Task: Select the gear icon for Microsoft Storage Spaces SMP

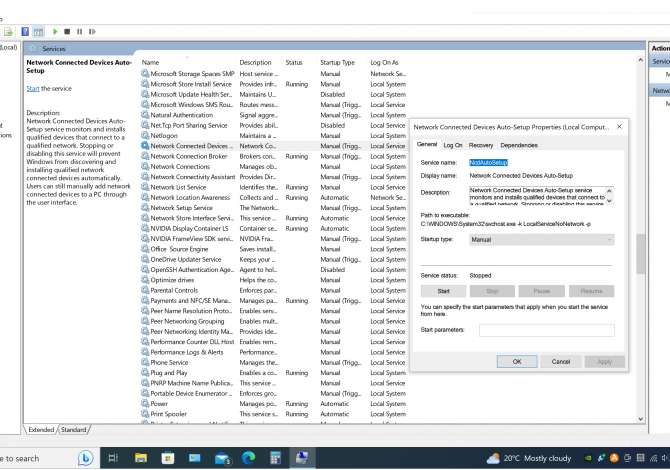Action: pos(145,73)
